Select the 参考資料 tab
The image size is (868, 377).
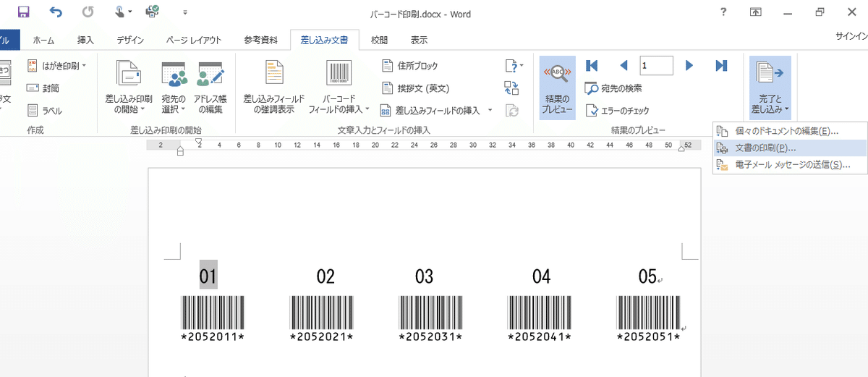pos(260,41)
